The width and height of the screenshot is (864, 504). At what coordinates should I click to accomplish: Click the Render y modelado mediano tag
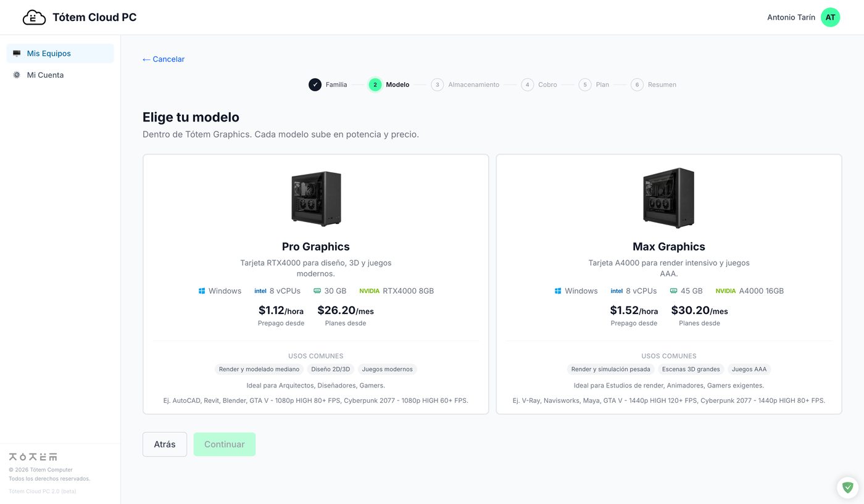click(259, 370)
